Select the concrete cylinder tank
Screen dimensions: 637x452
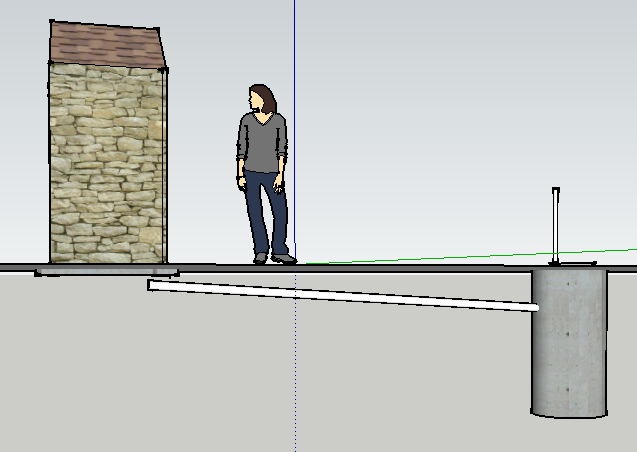pyautogui.click(x=569, y=344)
